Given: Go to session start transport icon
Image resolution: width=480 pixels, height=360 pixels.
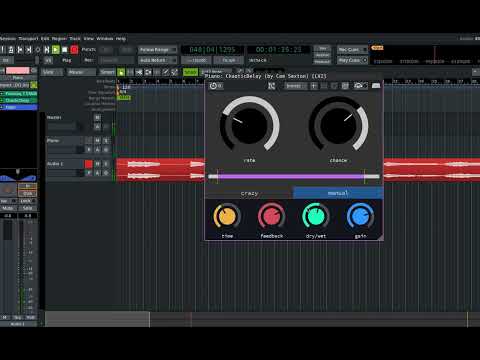Looking at the screenshot, I should point(20,50).
